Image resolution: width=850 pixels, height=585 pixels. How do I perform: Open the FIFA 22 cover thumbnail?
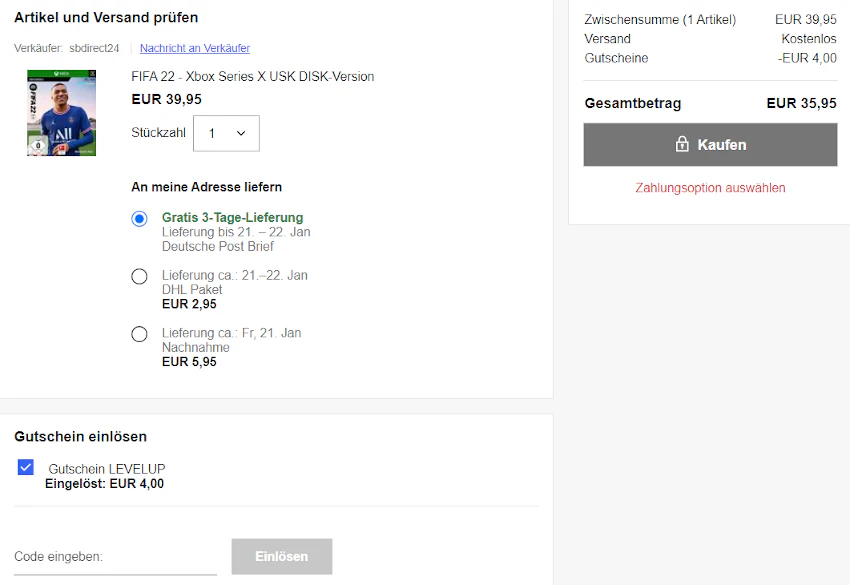[x=61, y=113]
